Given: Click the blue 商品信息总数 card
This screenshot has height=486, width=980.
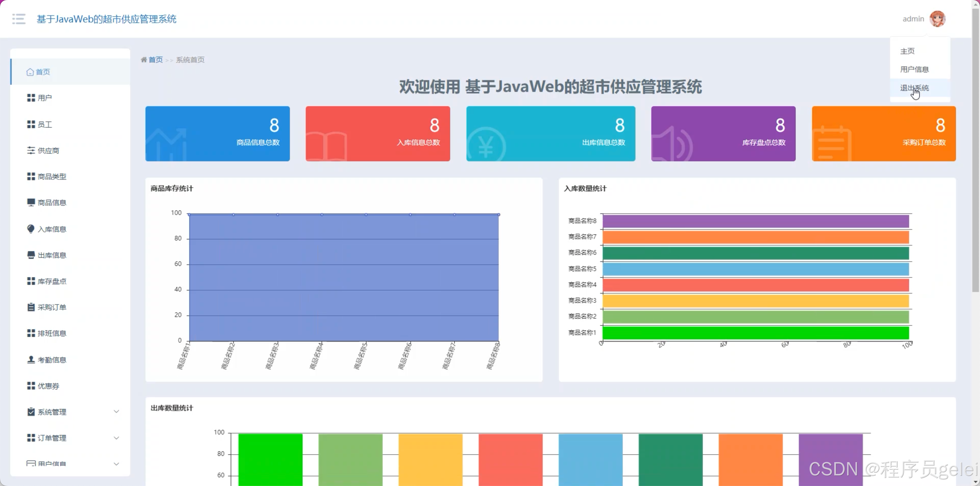Looking at the screenshot, I should point(217,134).
